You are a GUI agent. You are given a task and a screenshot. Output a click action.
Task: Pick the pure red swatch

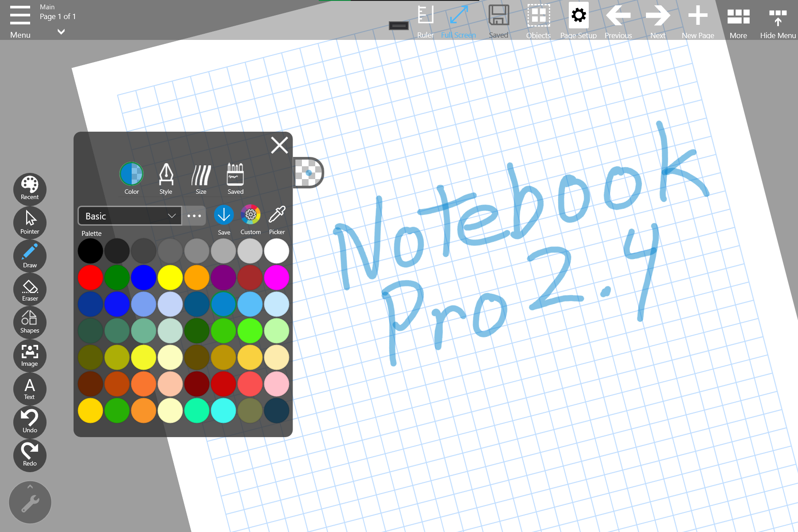(90, 278)
